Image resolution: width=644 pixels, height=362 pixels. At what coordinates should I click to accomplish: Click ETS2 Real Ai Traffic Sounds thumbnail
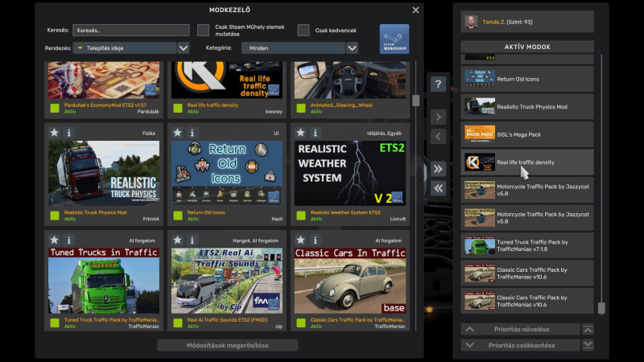pyautogui.click(x=227, y=281)
